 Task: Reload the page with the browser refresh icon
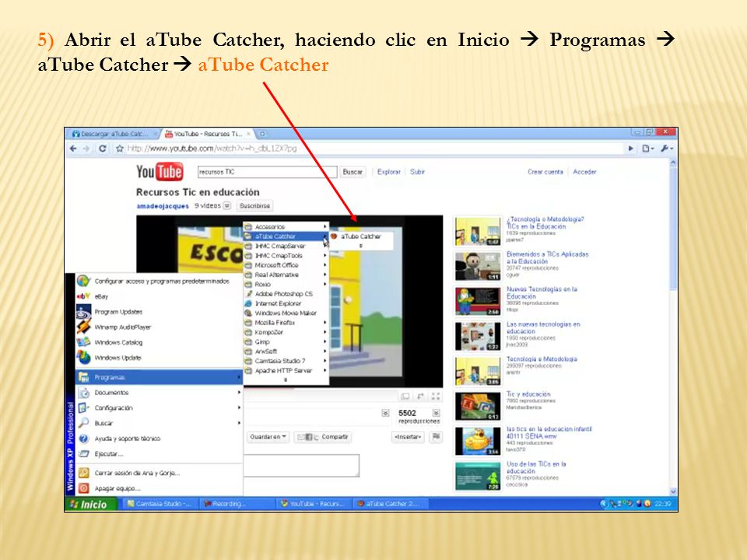point(103,149)
